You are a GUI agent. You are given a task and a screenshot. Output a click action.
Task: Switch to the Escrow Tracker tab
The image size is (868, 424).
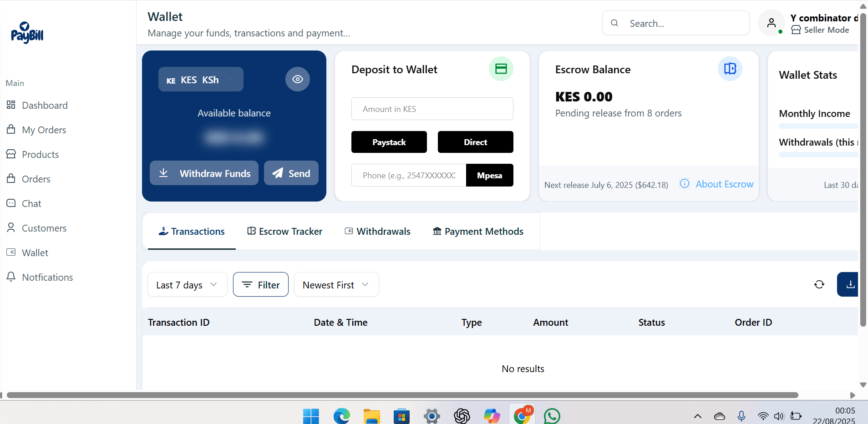pyautogui.click(x=284, y=231)
